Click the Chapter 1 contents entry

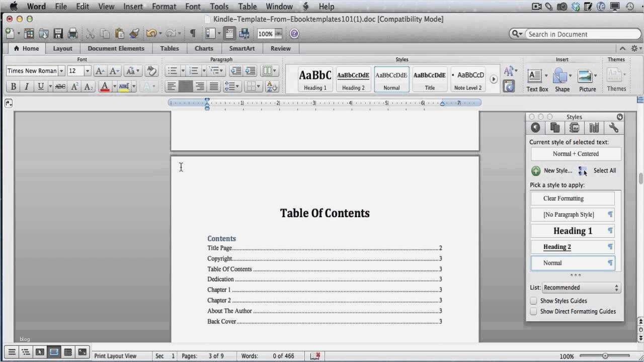[x=325, y=290]
